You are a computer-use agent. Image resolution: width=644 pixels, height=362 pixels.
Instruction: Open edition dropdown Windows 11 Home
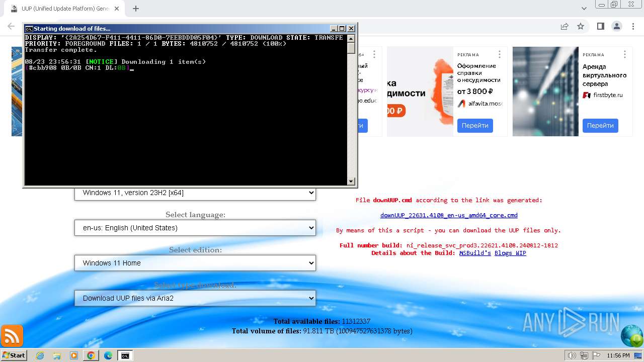(x=195, y=263)
